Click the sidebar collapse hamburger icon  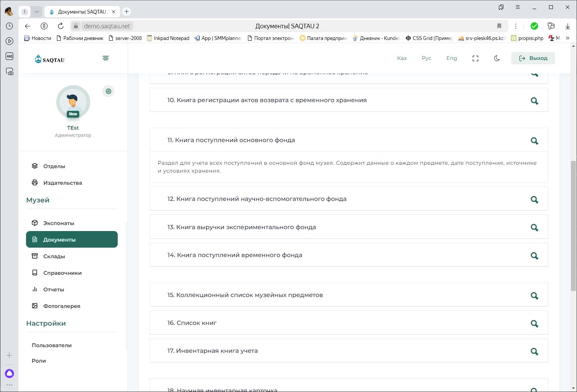point(106,58)
